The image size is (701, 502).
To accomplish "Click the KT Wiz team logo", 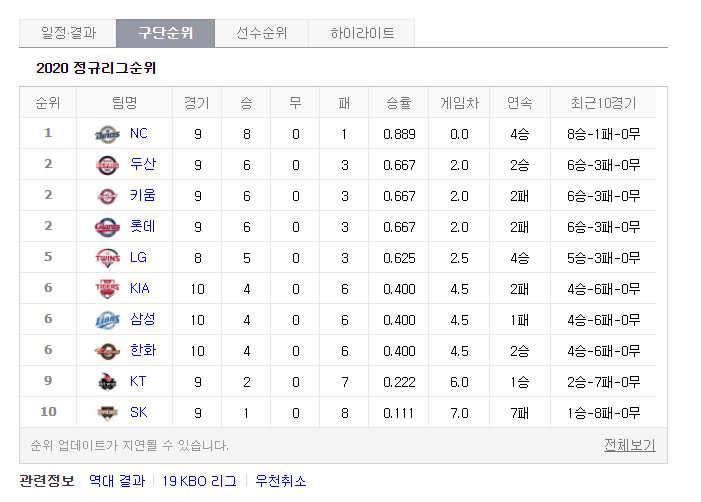I will [107, 382].
